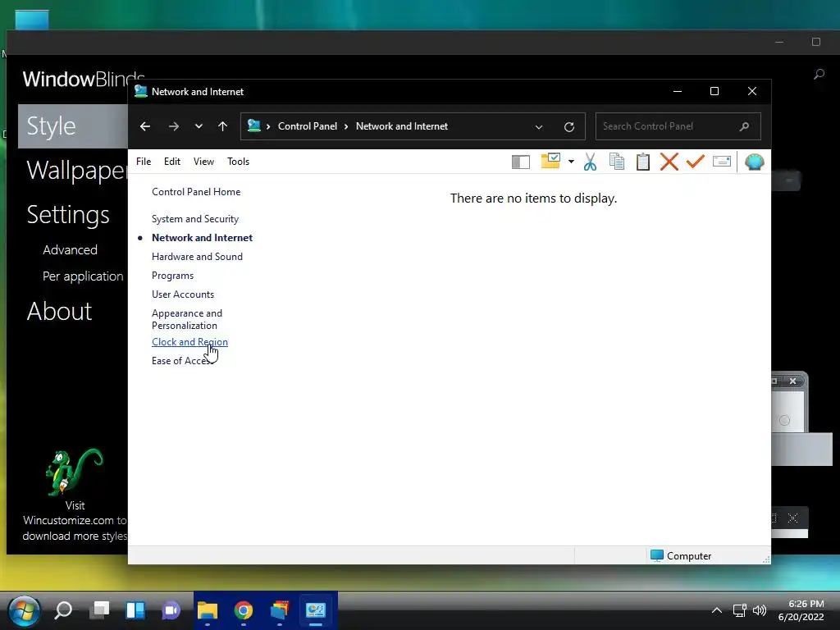This screenshot has height=630, width=840.
Task: Select the Style tab in WindowBlinds
Action: coord(73,126)
